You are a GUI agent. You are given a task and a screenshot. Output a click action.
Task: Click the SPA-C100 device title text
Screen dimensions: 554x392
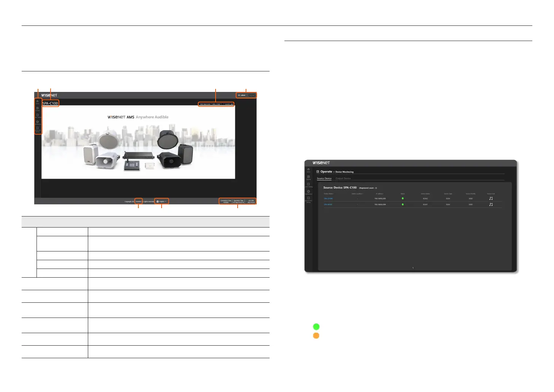(50, 103)
